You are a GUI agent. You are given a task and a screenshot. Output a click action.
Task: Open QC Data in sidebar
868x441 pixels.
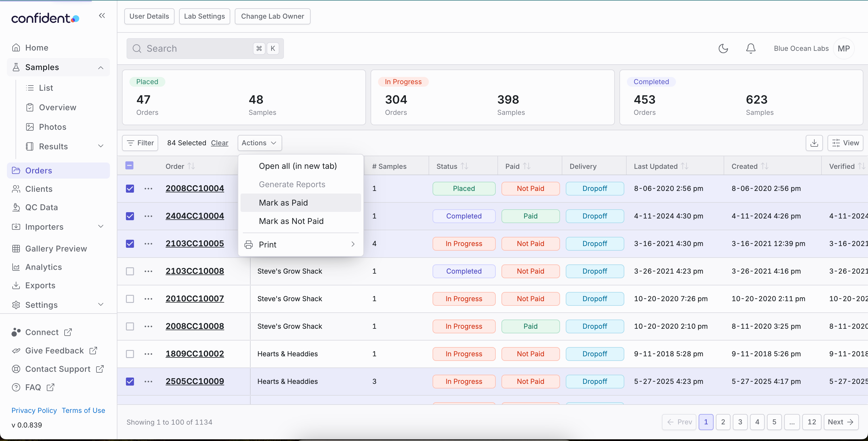click(41, 207)
